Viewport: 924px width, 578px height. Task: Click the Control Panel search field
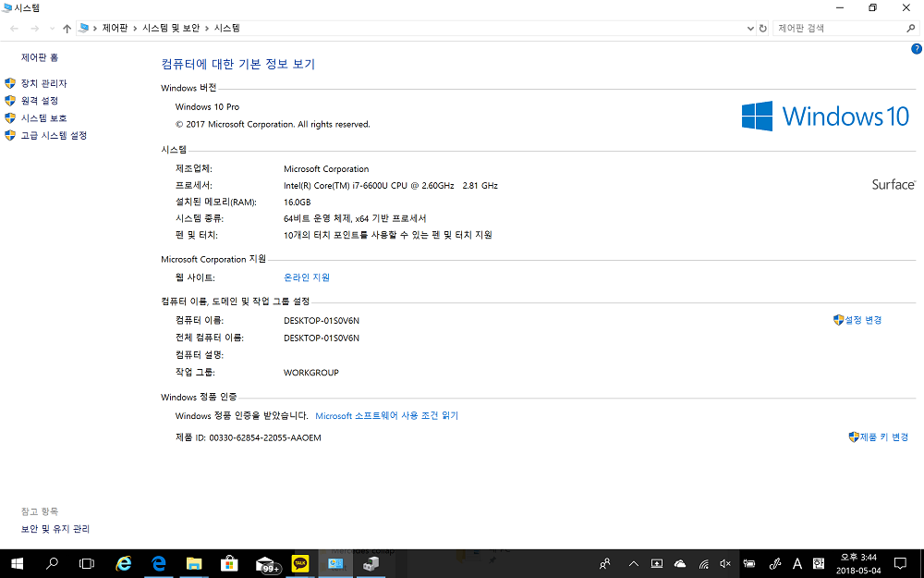pyautogui.click(x=839, y=29)
